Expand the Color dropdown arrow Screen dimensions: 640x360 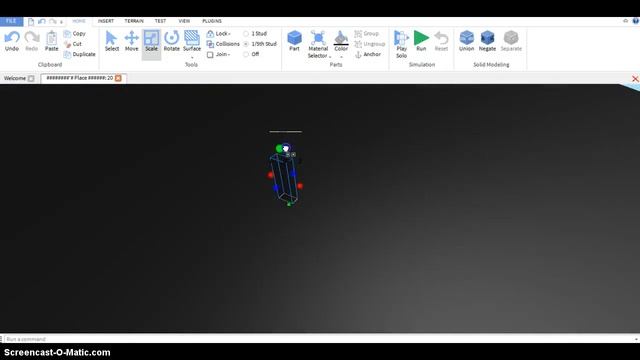click(x=341, y=57)
